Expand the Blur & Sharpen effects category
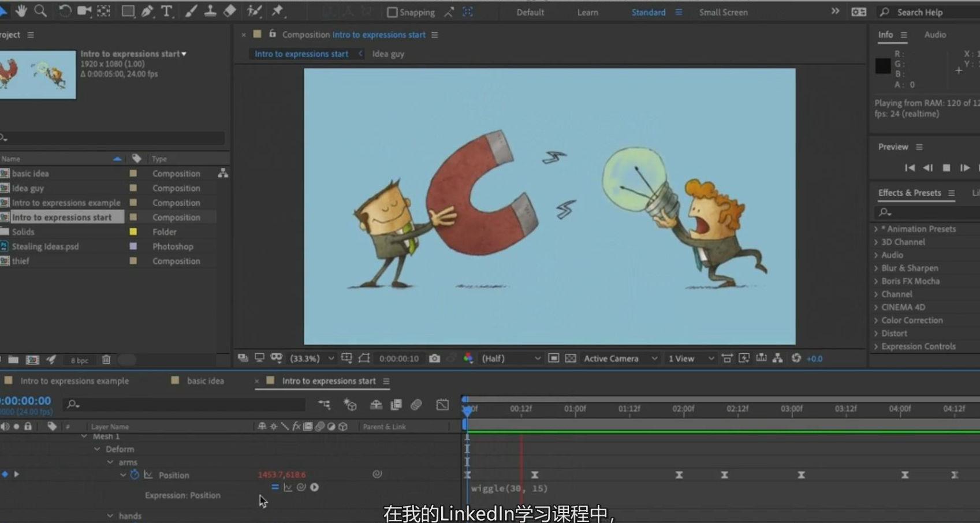This screenshot has width=980, height=523. coord(876,268)
